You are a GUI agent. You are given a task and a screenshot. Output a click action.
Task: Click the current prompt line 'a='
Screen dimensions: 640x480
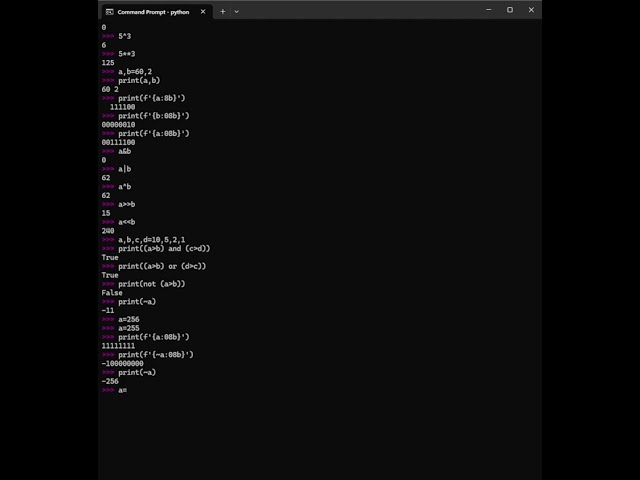click(x=114, y=390)
